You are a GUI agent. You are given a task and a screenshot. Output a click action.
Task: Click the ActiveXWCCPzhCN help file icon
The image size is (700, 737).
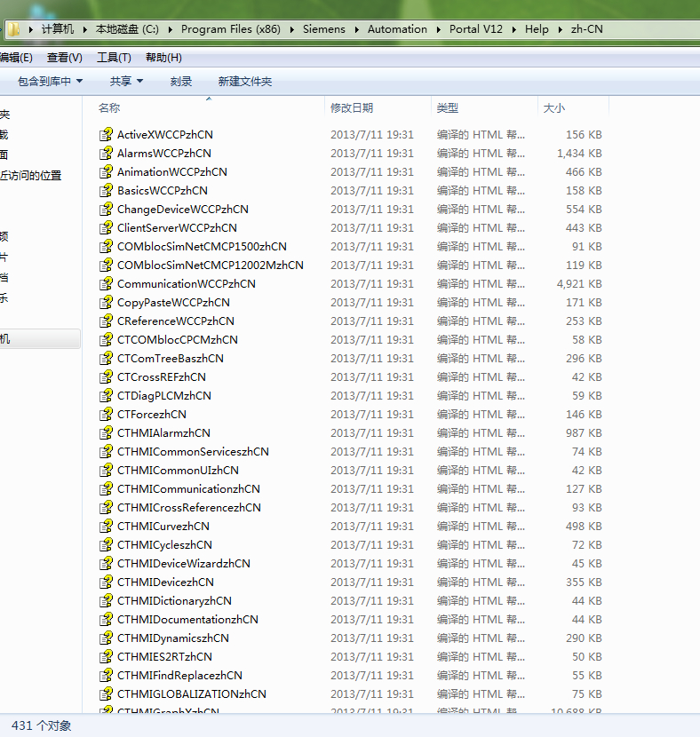107,134
